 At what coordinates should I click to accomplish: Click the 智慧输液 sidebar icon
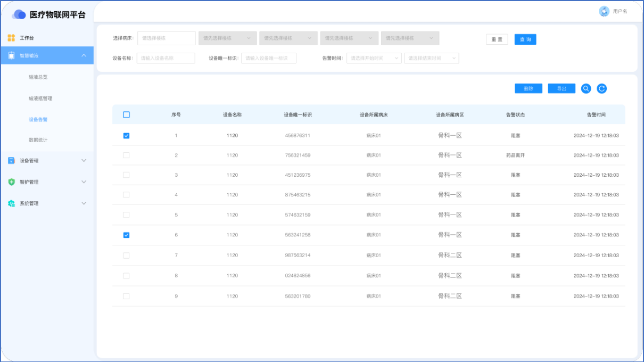[x=11, y=55]
